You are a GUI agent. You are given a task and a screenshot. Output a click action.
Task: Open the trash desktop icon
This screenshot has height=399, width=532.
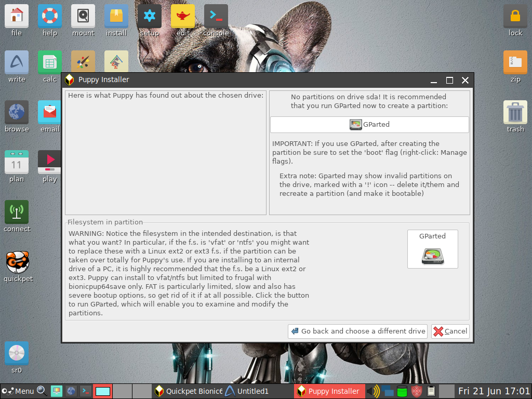tap(515, 112)
